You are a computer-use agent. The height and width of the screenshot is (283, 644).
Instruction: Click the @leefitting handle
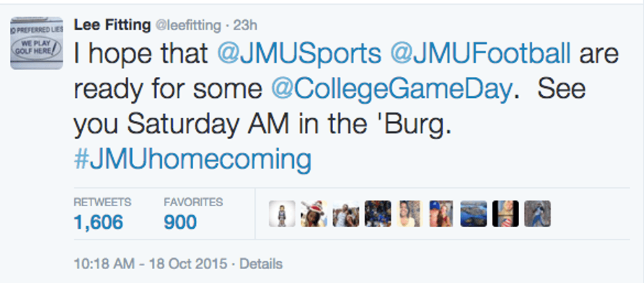point(187,26)
